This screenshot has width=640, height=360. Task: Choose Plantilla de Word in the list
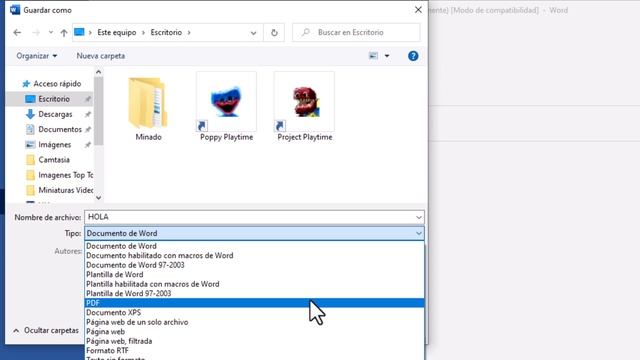click(254, 275)
